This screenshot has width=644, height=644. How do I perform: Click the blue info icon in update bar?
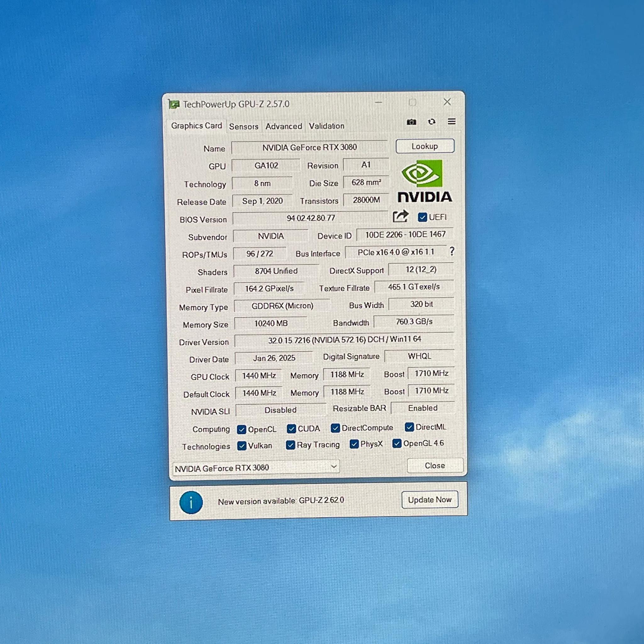point(191,502)
